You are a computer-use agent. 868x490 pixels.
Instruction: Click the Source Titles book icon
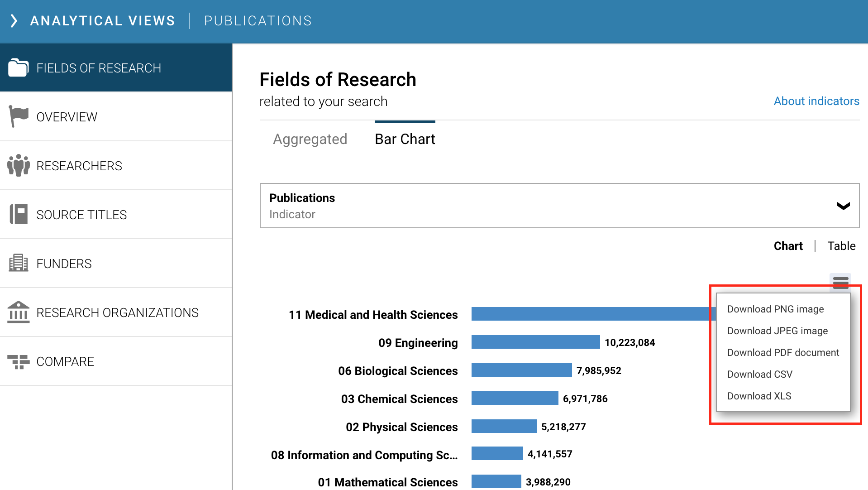coord(18,215)
